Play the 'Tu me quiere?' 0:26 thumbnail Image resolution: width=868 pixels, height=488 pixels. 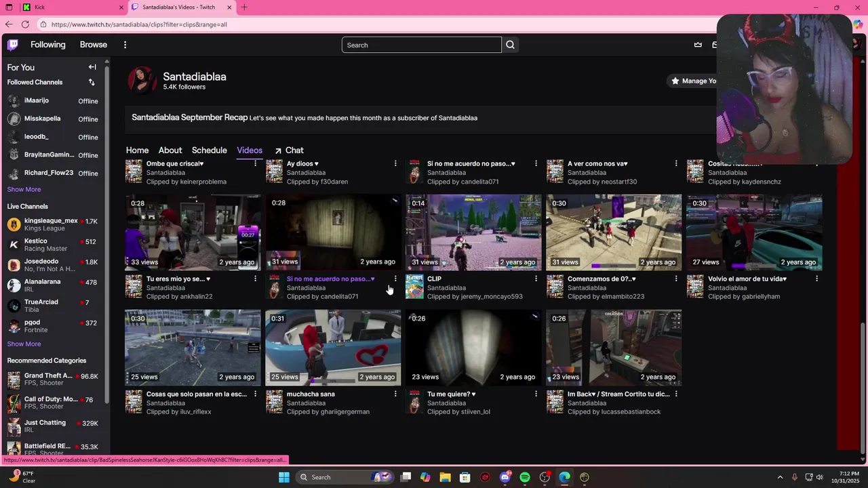click(473, 348)
